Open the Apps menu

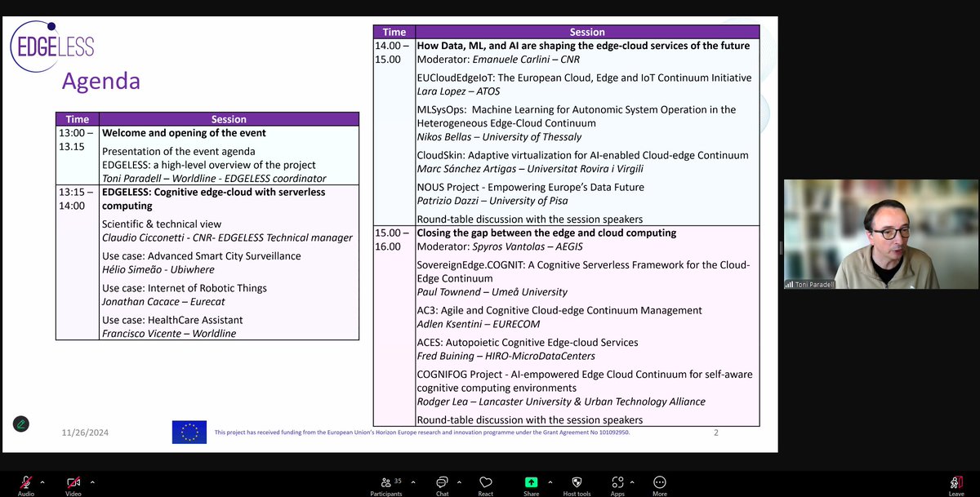tap(617, 485)
